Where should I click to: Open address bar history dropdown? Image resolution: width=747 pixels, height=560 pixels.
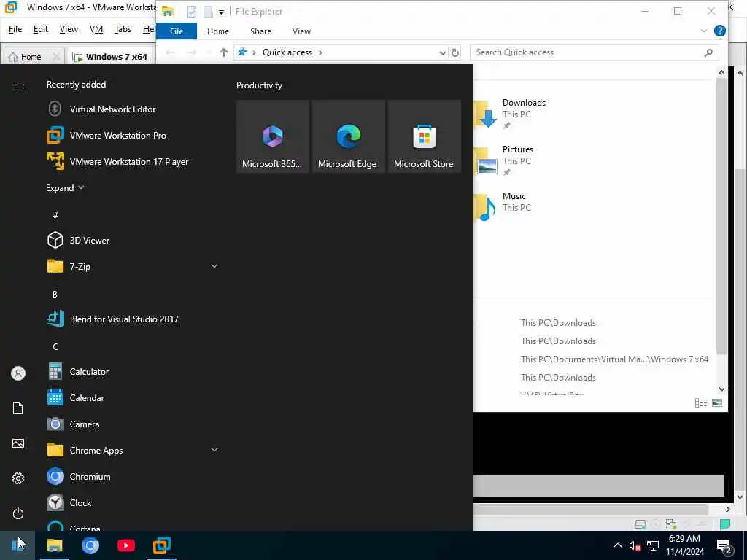point(443,52)
